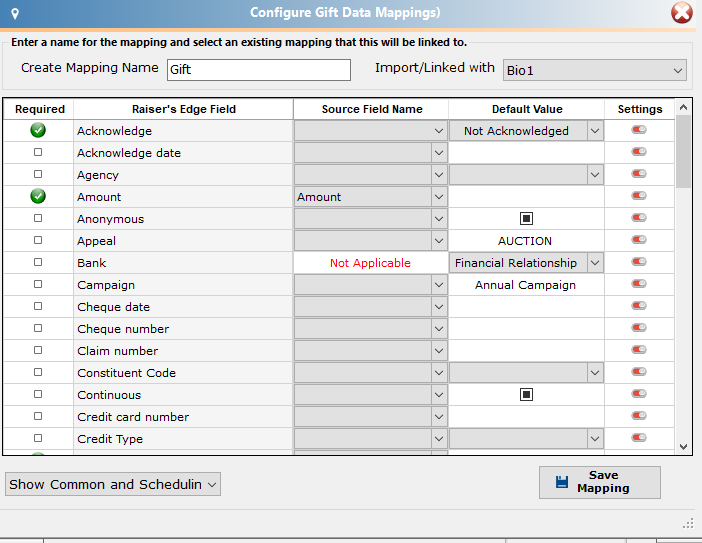Open Default Value dropdown for Constituent Code

click(526, 372)
